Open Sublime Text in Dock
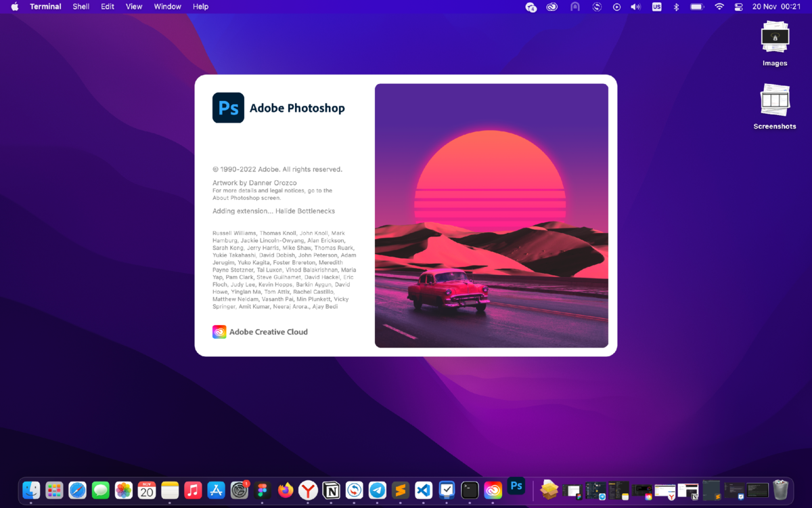The image size is (812, 508). tap(401, 490)
